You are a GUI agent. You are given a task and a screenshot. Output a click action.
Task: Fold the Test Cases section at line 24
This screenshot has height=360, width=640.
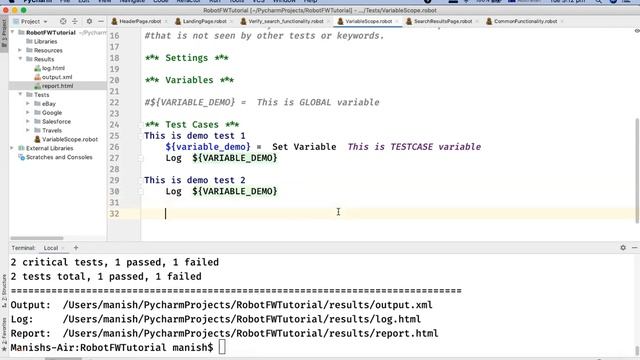pyautogui.click(x=140, y=125)
